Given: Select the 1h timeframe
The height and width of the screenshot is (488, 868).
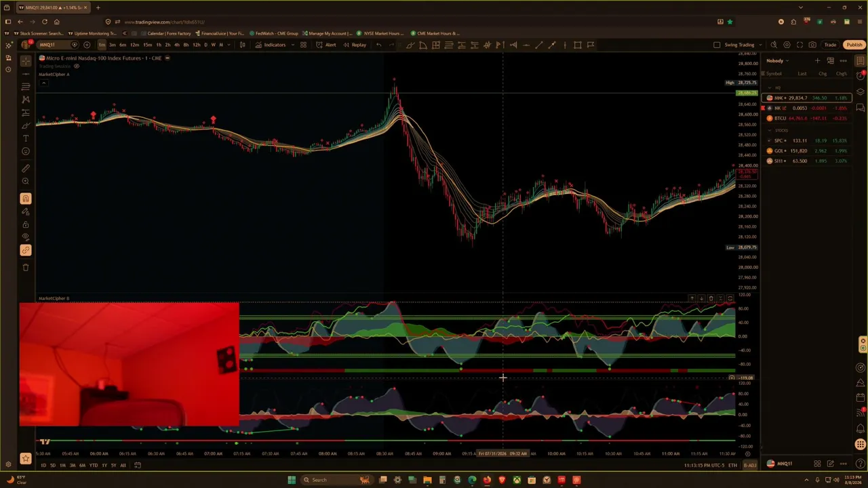Looking at the screenshot, I should pyautogui.click(x=159, y=45).
